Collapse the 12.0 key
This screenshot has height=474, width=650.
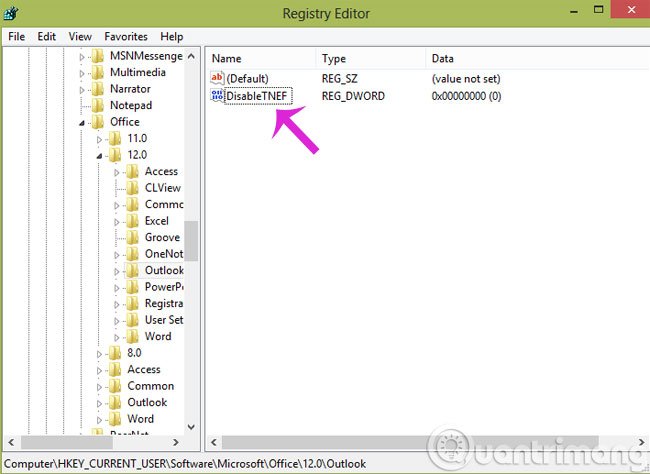[x=99, y=156]
